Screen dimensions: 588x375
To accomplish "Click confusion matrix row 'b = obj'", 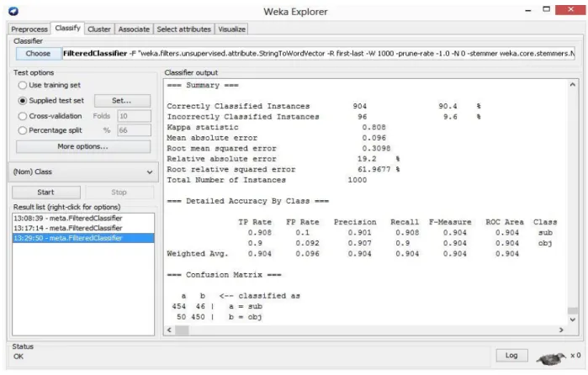I will click(x=219, y=317).
